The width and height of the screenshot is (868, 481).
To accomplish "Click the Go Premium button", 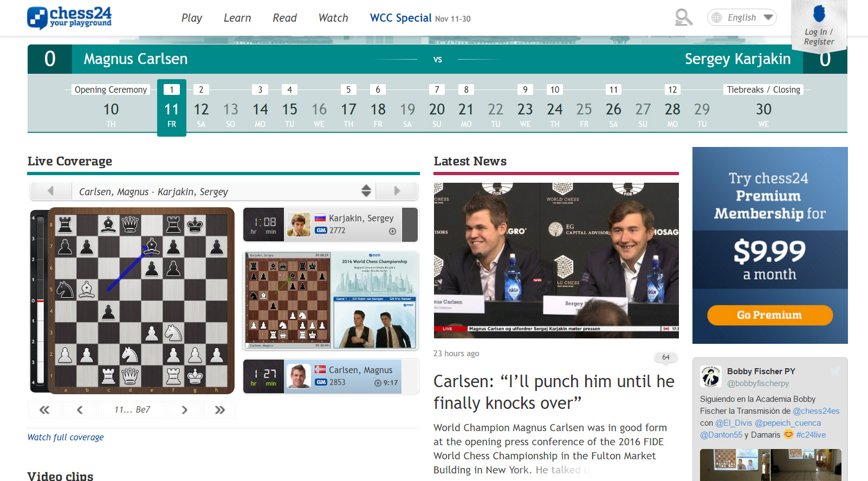I will (x=769, y=315).
